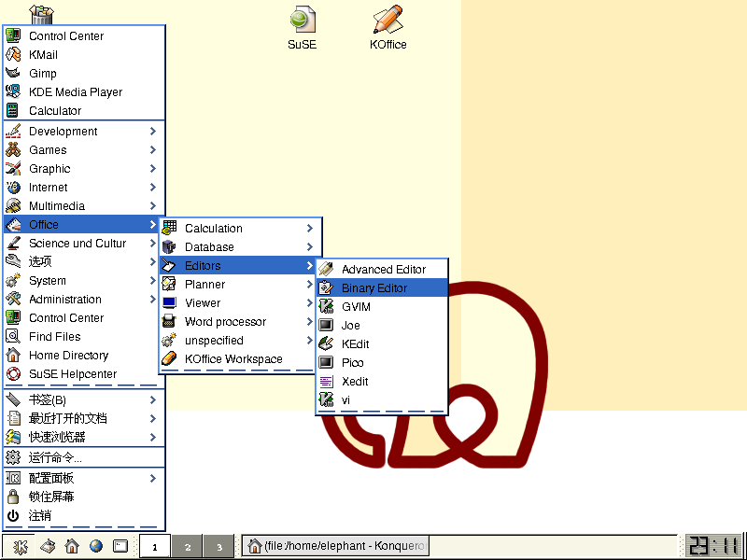Open KEdit from the Editors submenu
Viewport: 747px width, 560px height.
[382, 343]
